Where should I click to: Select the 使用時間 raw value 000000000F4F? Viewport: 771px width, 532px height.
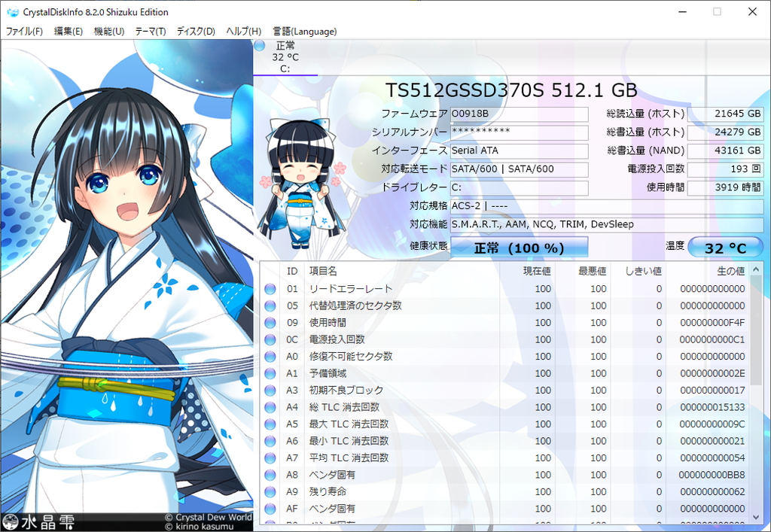712,323
